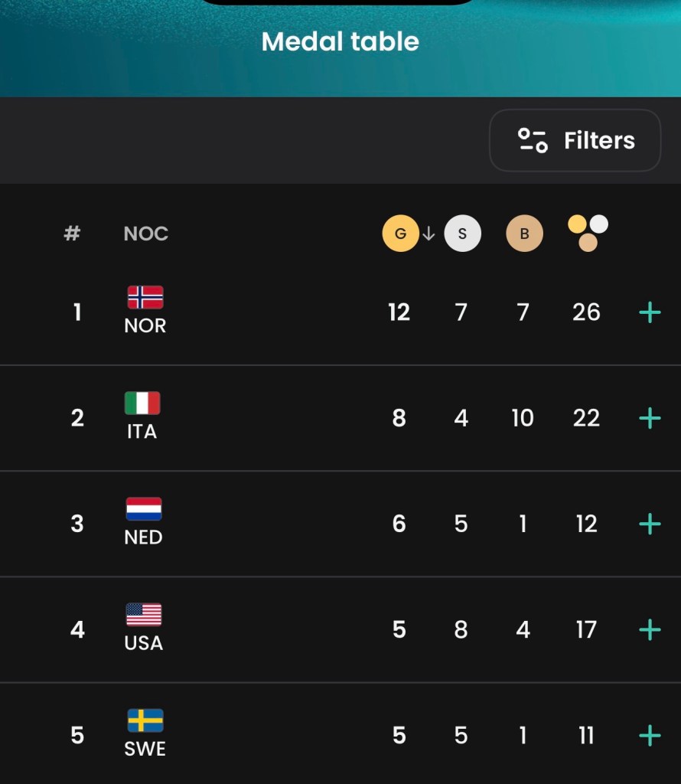Click the Sweden flag icon
This screenshot has height=784, width=681.
click(x=145, y=720)
